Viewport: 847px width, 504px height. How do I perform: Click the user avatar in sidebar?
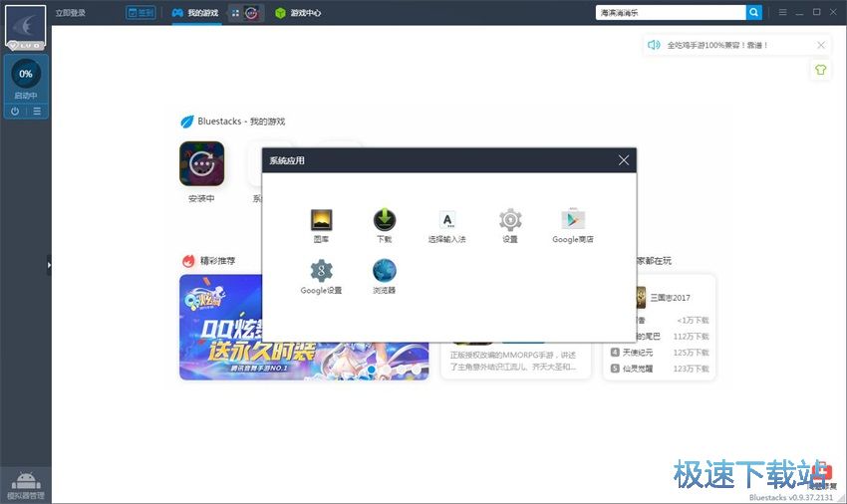tap(25, 27)
